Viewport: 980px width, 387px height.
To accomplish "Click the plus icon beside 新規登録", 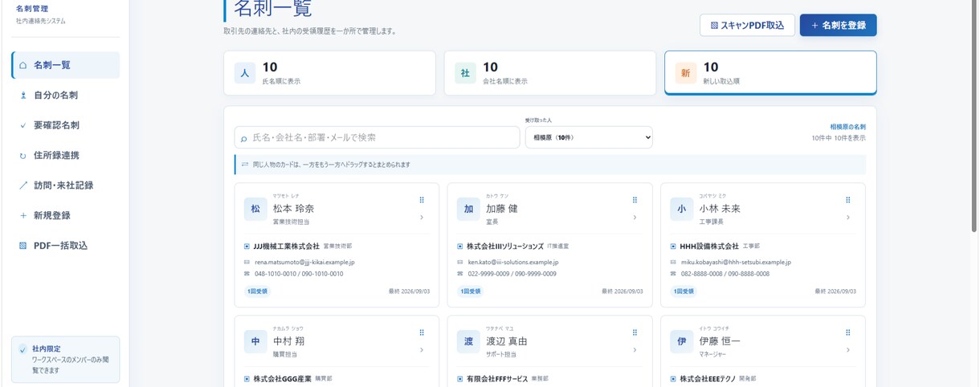I will coord(23,216).
